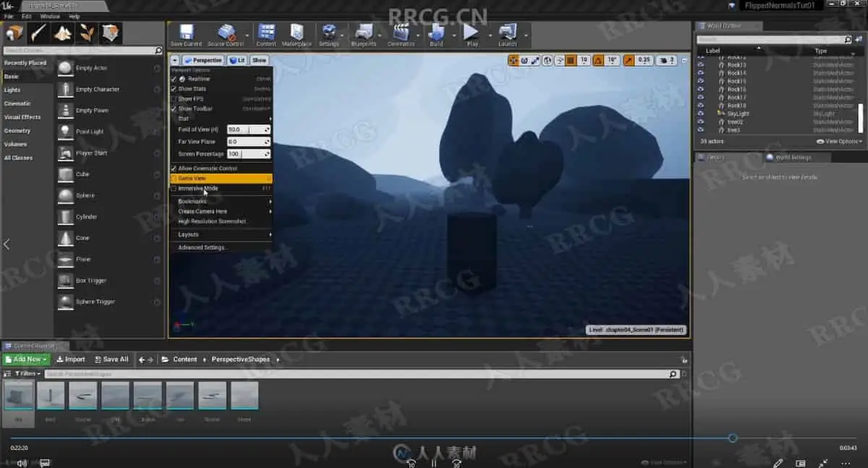The height and width of the screenshot is (468, 868).
Task: Toggle the Show Toolbar checkbox
Action: tap(174, 109)
